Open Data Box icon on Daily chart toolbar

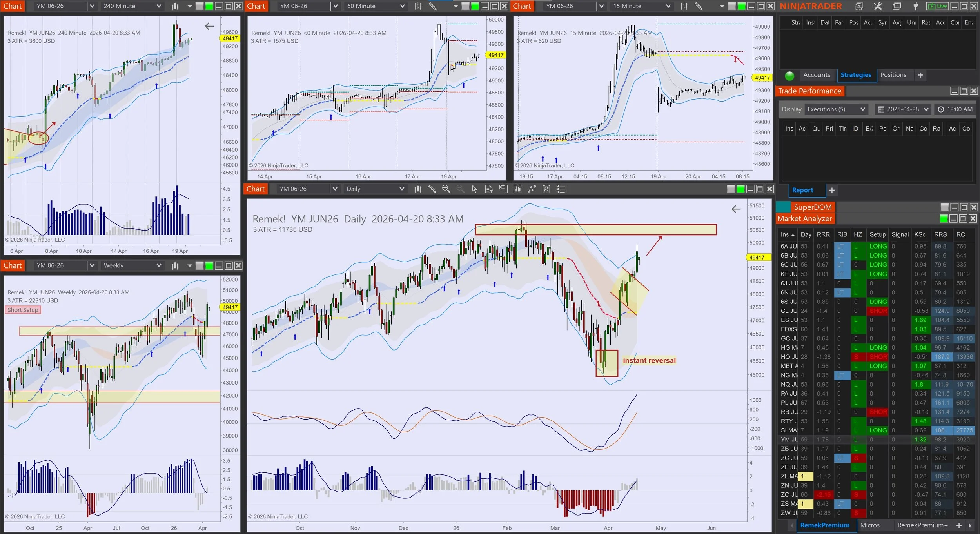489,189
